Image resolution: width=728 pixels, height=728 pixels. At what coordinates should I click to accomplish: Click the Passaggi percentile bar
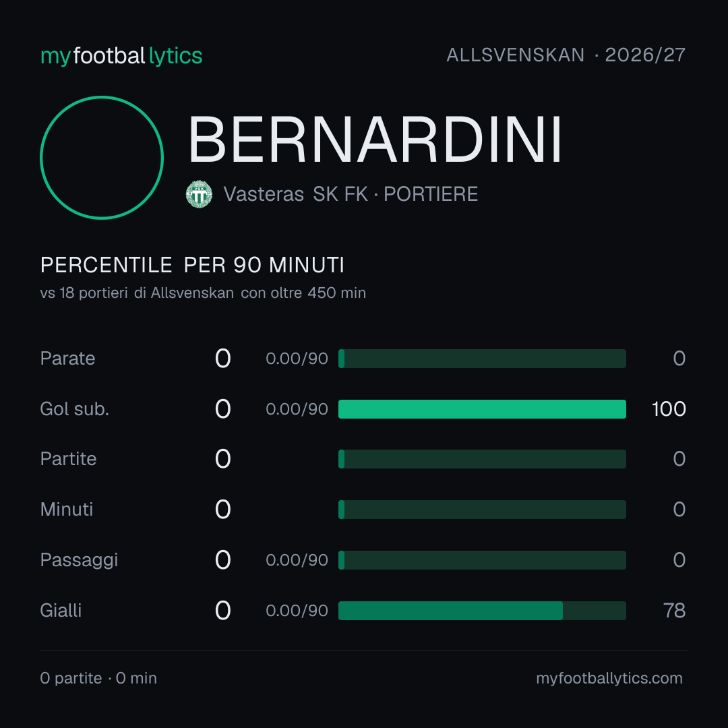tap(482, 560)
